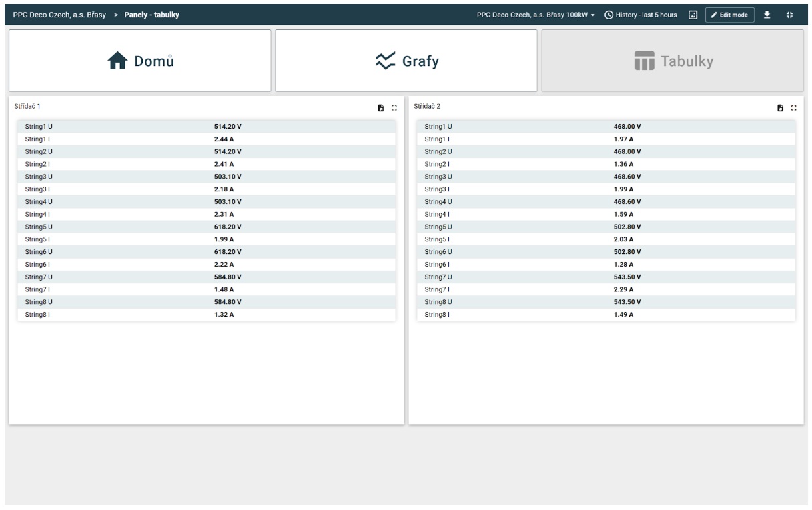The width and height of the screenshot is (812, 510).
Task: Open the dashboard image settings icon
Action: [x=693, y=15]
